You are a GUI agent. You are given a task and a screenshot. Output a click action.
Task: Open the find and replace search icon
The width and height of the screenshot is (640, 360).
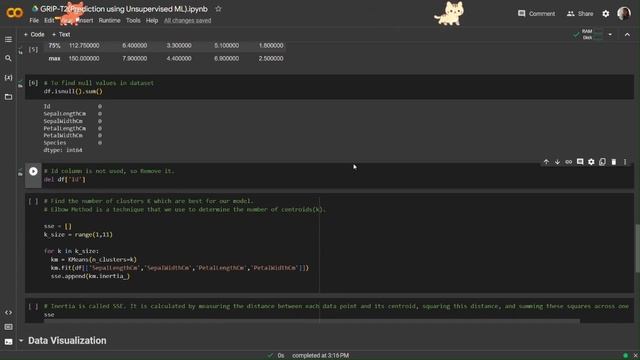pyautogui.click(x=8, y=58)
